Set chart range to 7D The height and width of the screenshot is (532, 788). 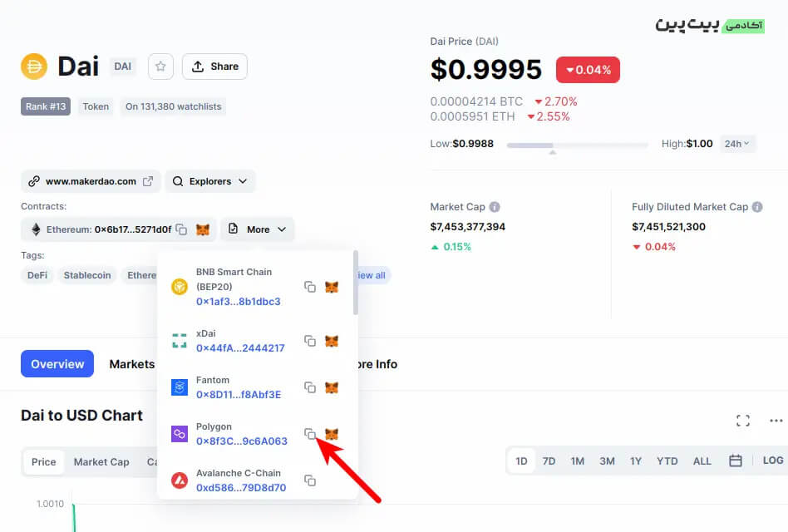click(549, 461)
